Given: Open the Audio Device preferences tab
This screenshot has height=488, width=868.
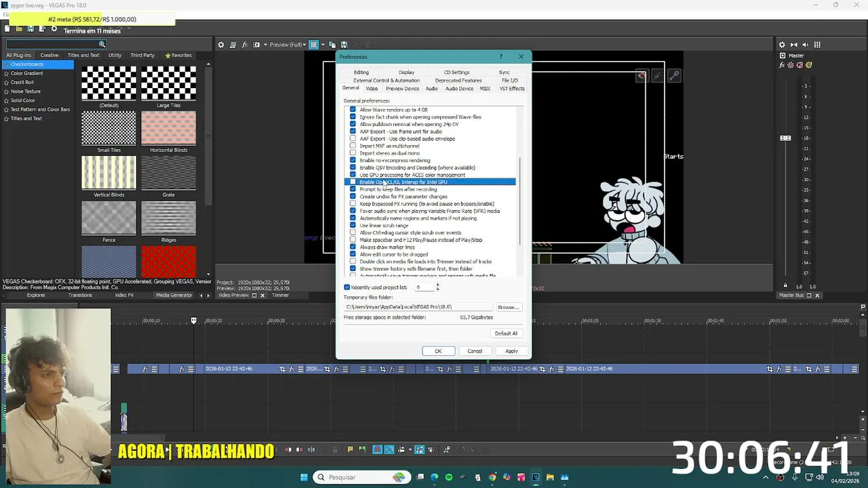Looking at the screenshot, I should pyautogui.click(x=459, y=89).
